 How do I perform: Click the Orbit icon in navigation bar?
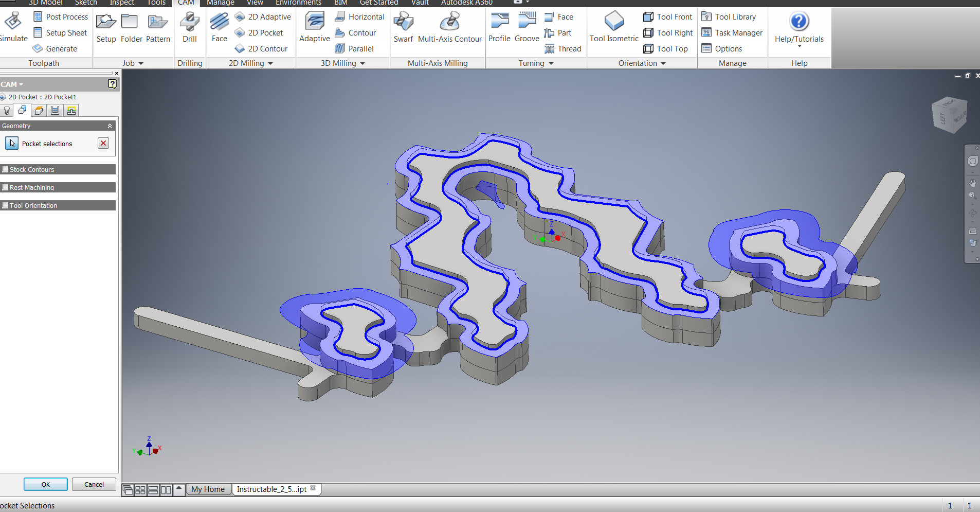tap(972, 213)
